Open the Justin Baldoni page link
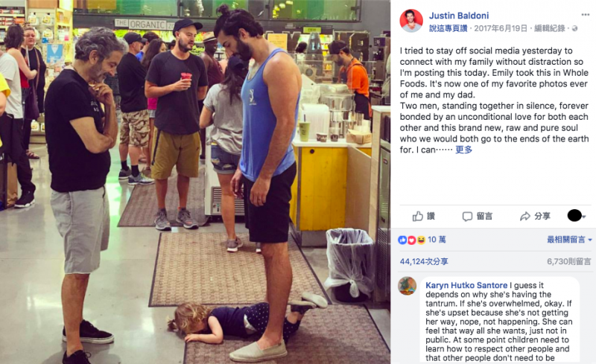The height and width of the screenshot is (364, 596). pyautogui.click(x=459, y=16)
